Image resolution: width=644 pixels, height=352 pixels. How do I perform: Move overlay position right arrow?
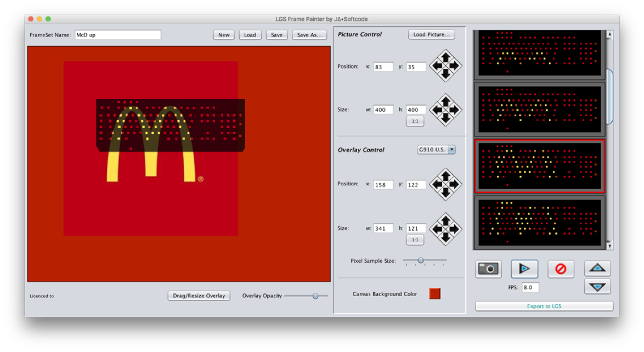tap(454, 184)
